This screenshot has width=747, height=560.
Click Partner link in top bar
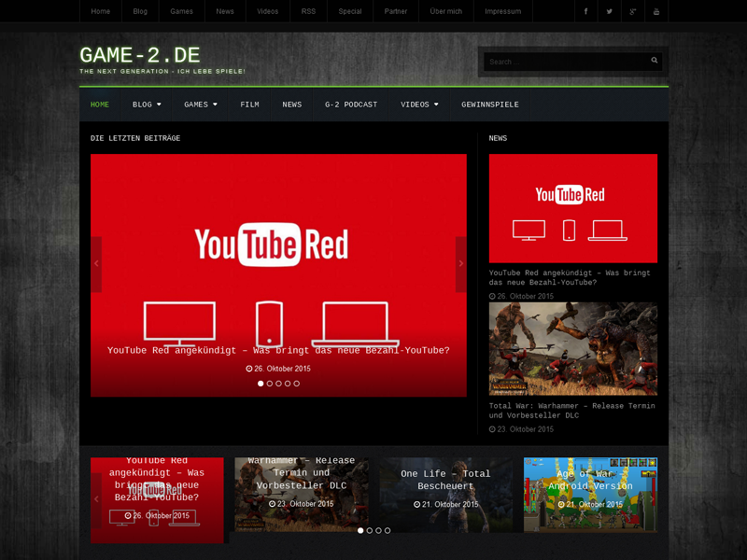(396, 11)
